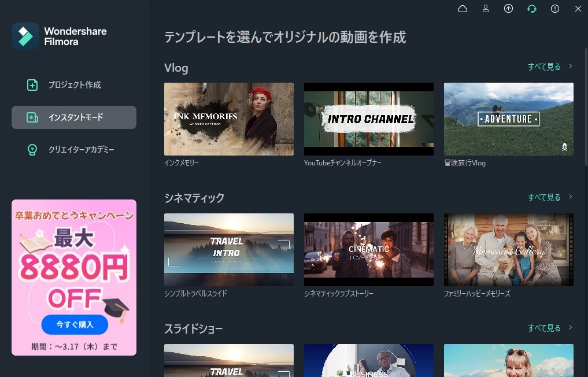The image size is (588, 377).
Task: Click すべて見る for the シネマティック section
Action: (544, 197)
